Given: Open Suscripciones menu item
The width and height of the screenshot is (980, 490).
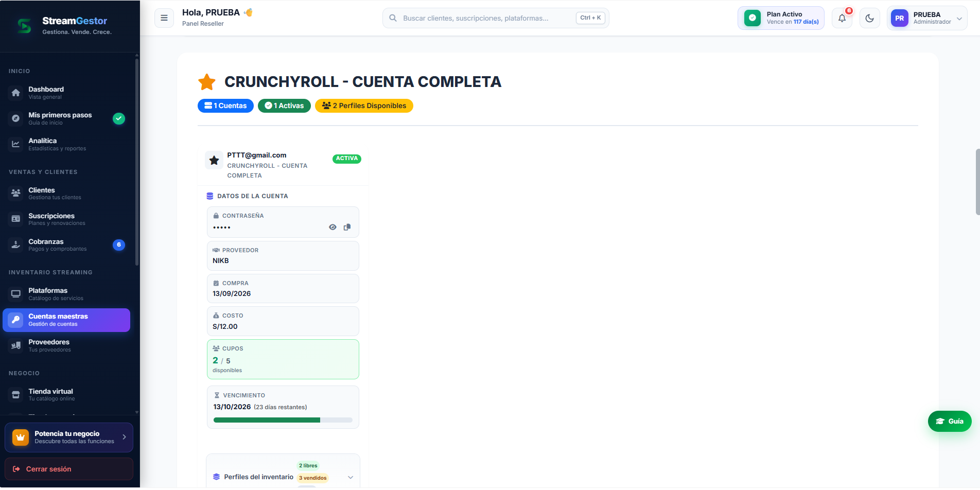Looking at the screenshot, I should (x=66, y=219).
